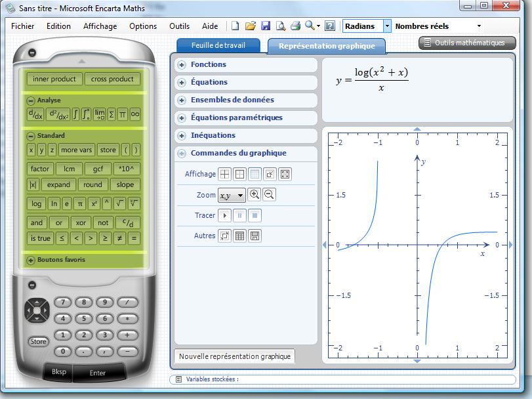Save graph image icon in Autres
Image resolution: width=532 pixels, height=399 pixels.
[255, 236]
